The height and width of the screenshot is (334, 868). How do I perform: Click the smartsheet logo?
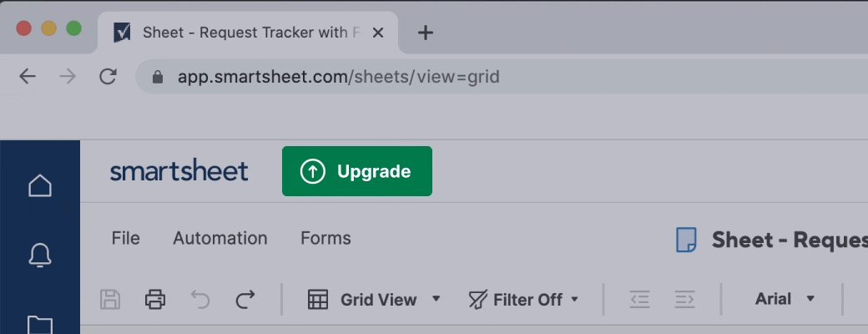(x=179, y=171)
